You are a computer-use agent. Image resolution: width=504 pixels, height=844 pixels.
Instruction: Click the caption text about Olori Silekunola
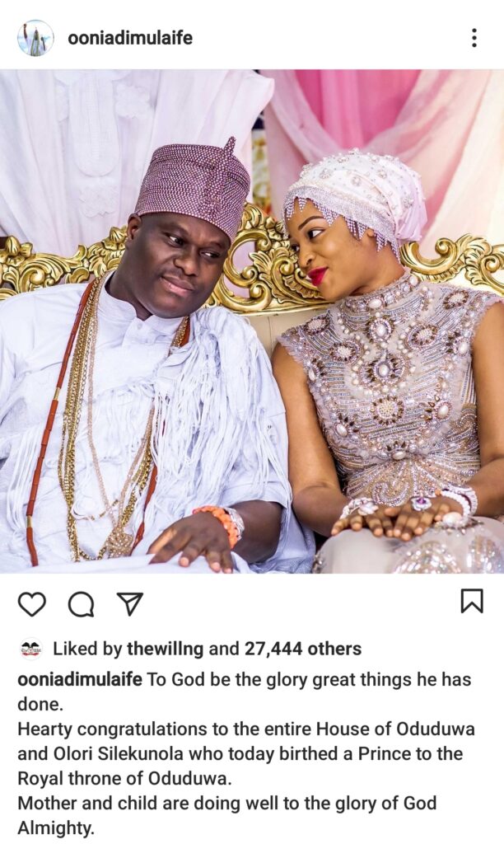coord(245,753)
